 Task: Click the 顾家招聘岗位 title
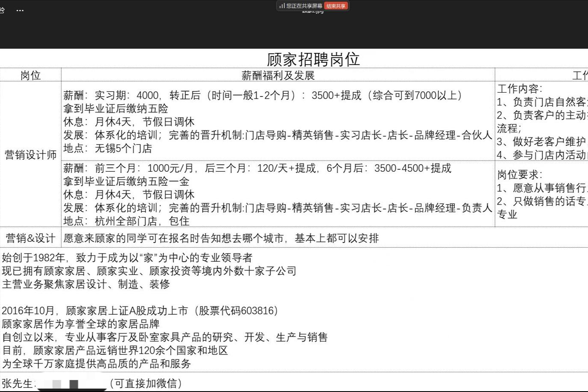coord(313,59)
